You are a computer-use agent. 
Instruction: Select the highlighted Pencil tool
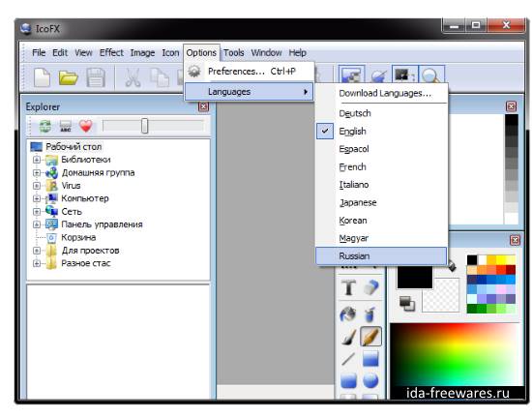click(370, 336)
